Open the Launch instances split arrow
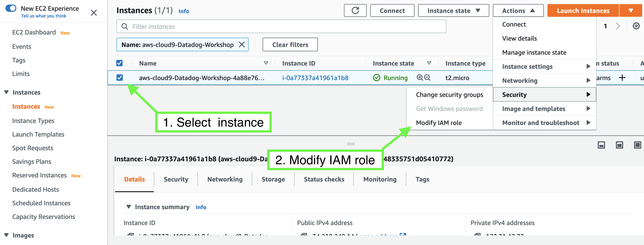The image size is (644, 245). [630, 10]
